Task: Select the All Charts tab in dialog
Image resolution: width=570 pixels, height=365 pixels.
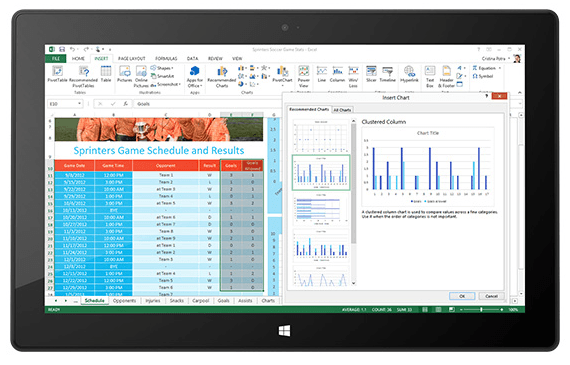Action: (342, 109)
